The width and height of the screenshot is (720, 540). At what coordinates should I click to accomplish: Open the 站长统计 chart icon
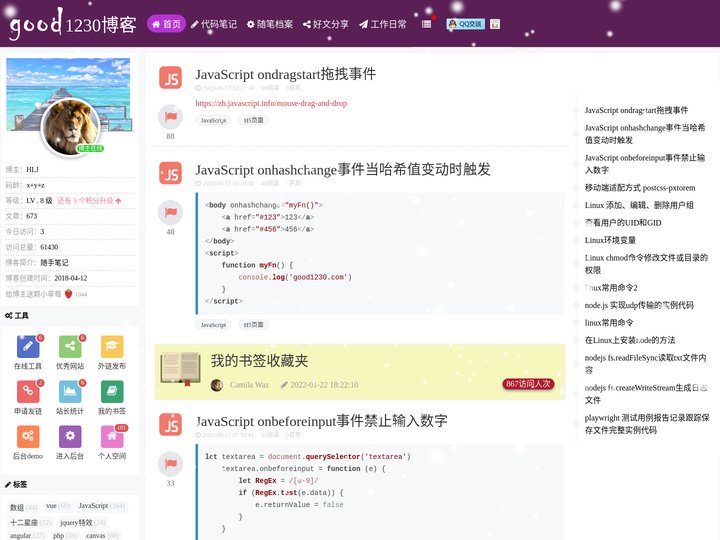[x=70, y=391]
